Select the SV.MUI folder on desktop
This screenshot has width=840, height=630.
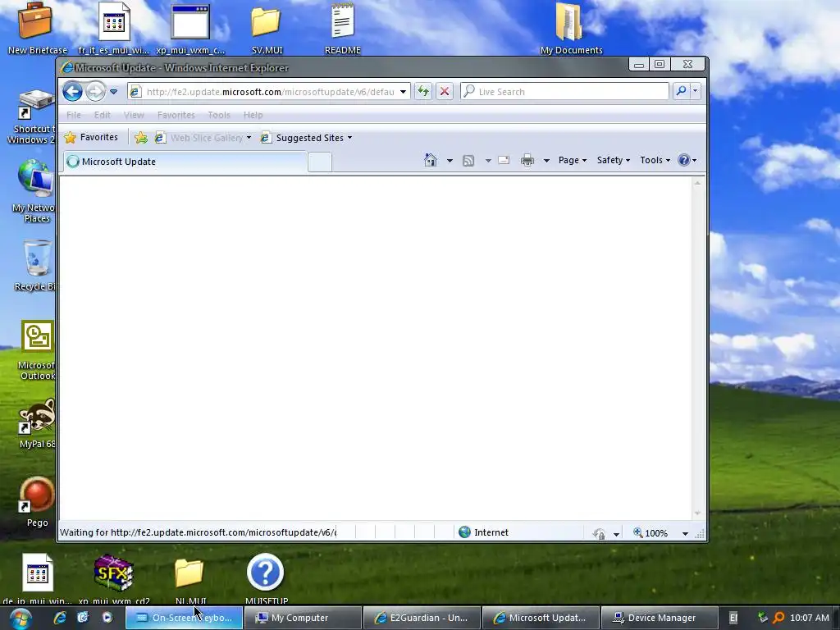[267, 30]
